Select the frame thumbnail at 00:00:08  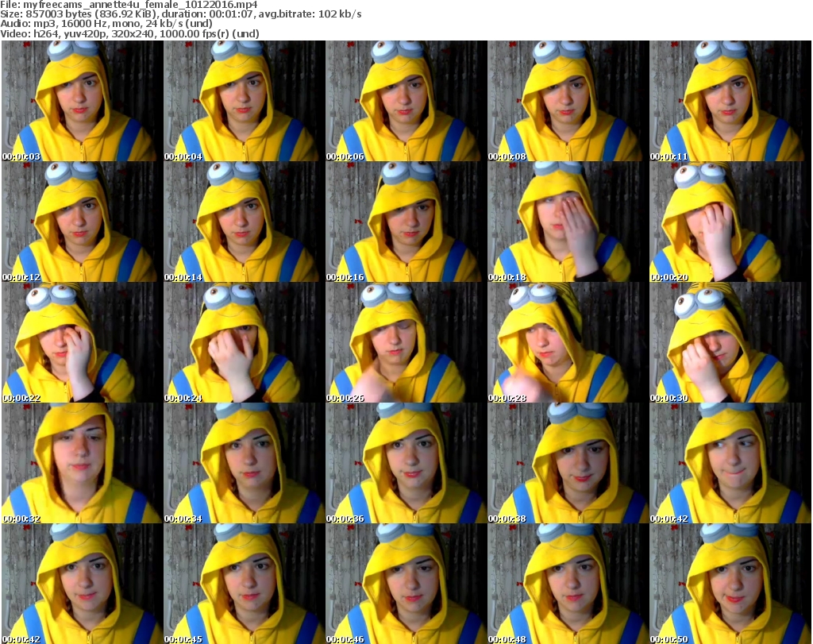pos(568,101)
